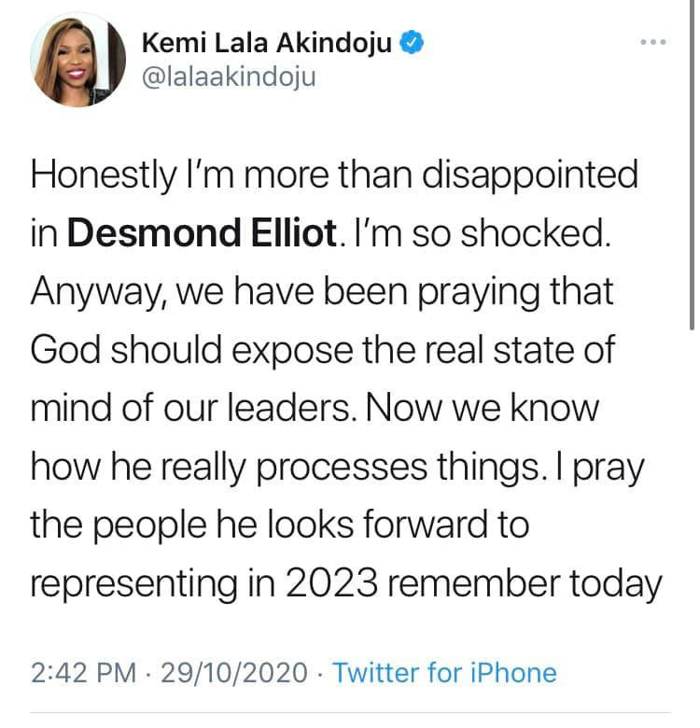The height and width of the screenshot is (728, 700).
Task: Open the Twitter for iPhone source link
Action: 444,672
